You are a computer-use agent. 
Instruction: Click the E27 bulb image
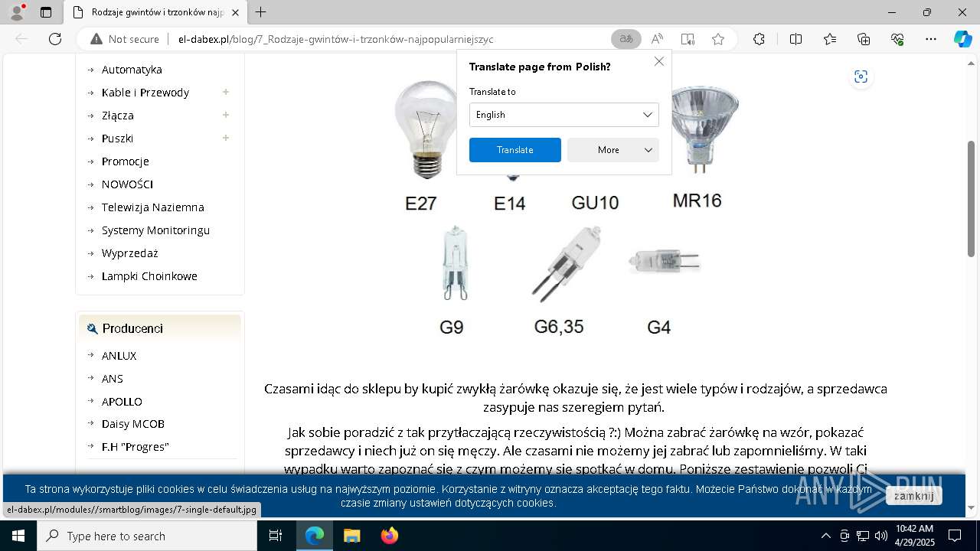point(427,129)
